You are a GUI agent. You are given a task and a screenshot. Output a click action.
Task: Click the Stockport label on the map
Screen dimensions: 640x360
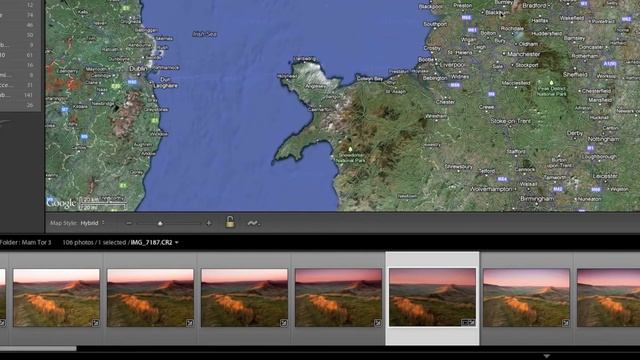pyautogui.click(x=527, y=65)
